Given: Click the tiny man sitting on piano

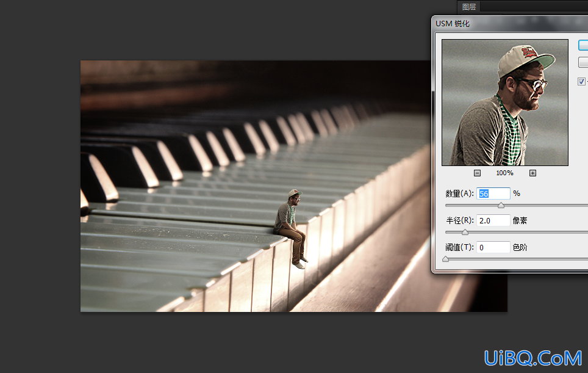Looking at the screenshot, I should pos(291,229).
